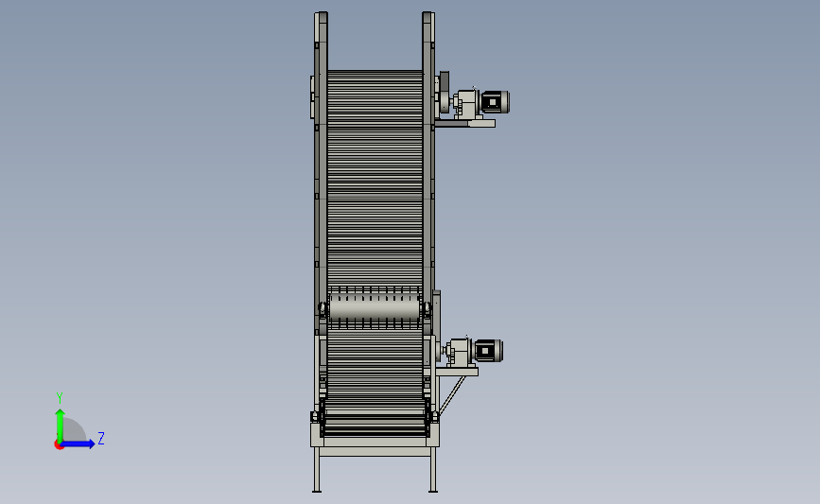The width and height of the screenshot is (820, 504).
Task: Click the red origin ball of the triad
Action: click(59, 445)
